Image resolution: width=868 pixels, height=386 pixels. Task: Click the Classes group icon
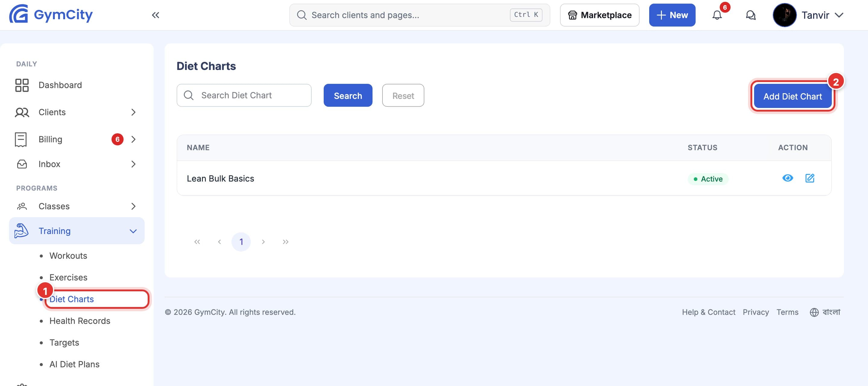click(22, 206)
